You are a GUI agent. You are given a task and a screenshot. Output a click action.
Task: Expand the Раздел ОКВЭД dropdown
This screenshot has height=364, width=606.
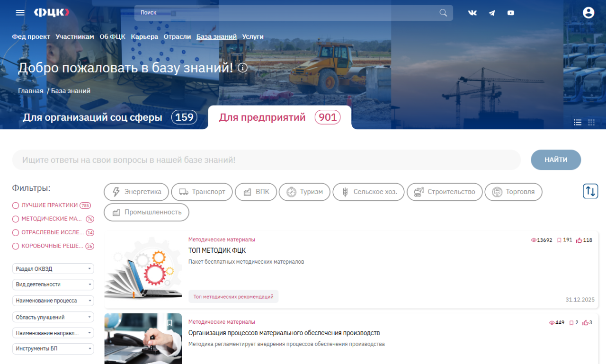[x=53, y=269]
